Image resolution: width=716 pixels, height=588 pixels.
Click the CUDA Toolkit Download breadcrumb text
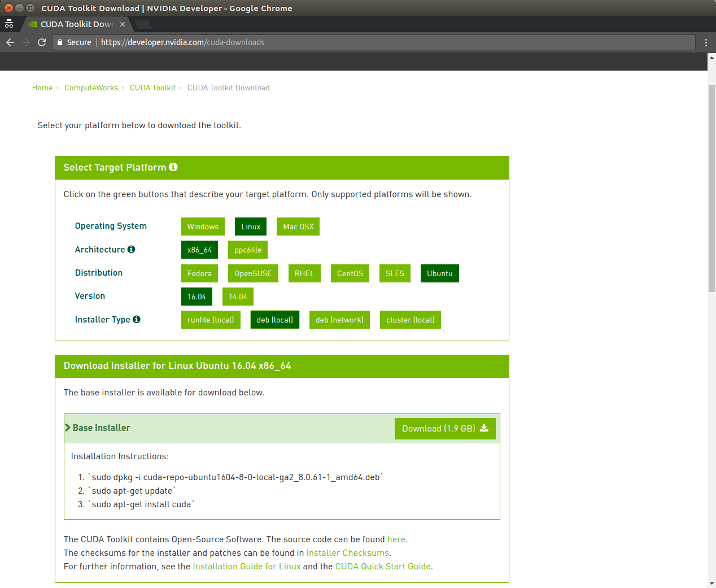click(x=229, y=88)
